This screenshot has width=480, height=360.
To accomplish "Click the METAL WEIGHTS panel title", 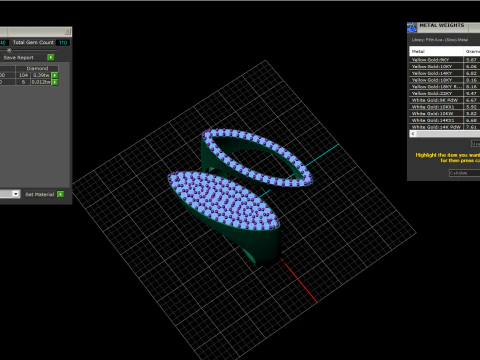I will point(441,25).
